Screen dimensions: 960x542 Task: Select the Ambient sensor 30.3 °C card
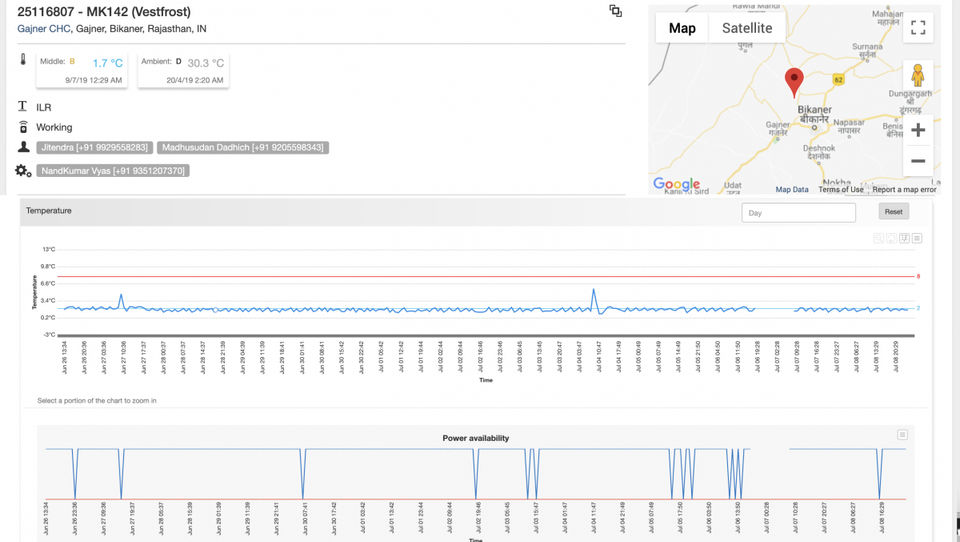[x=183, y=70]
